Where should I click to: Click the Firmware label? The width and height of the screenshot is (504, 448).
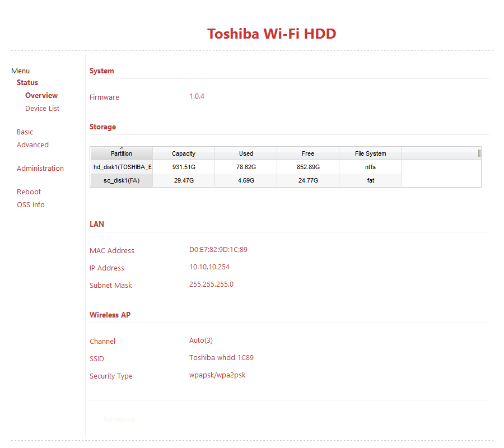pos(104,97)
